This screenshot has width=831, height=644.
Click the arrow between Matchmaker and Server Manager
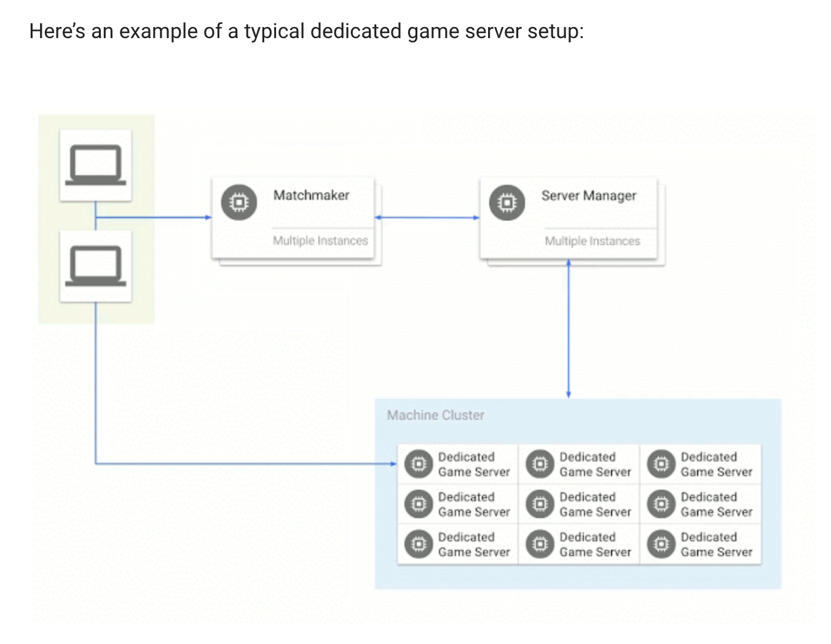pos(428,217)
